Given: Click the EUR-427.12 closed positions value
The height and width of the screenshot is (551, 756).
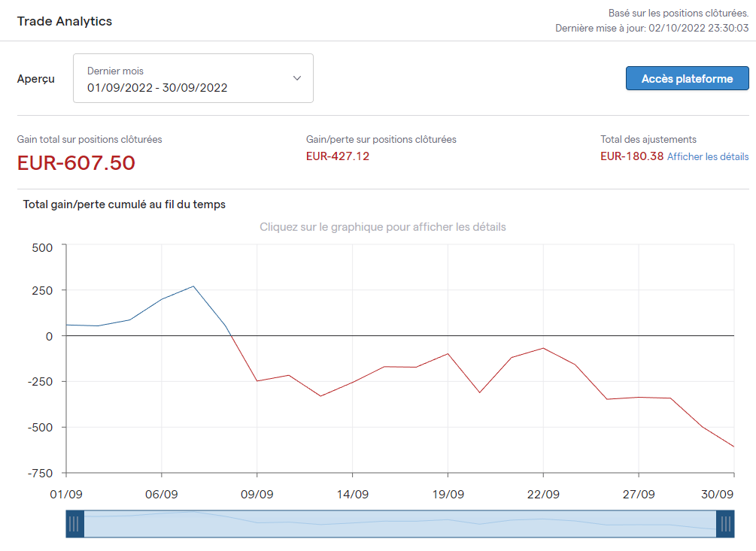Looking at the screenshot, I should 338,156.
